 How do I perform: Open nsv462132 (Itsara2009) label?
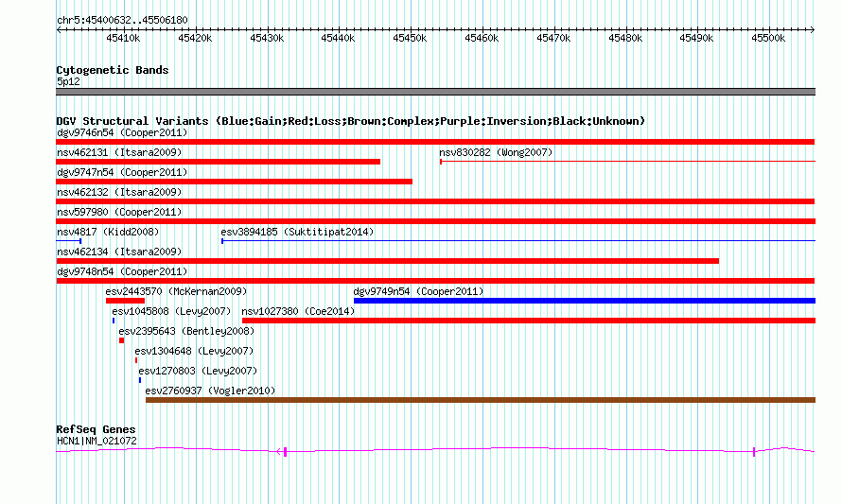point(119,192)
